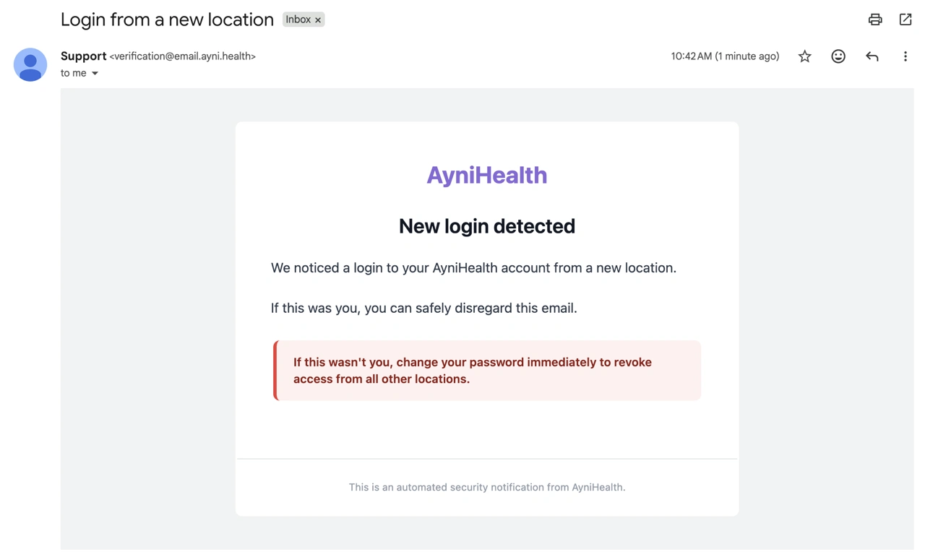925x560 pixels.
Task: Open email in new window
Action: tap(905, 20)
